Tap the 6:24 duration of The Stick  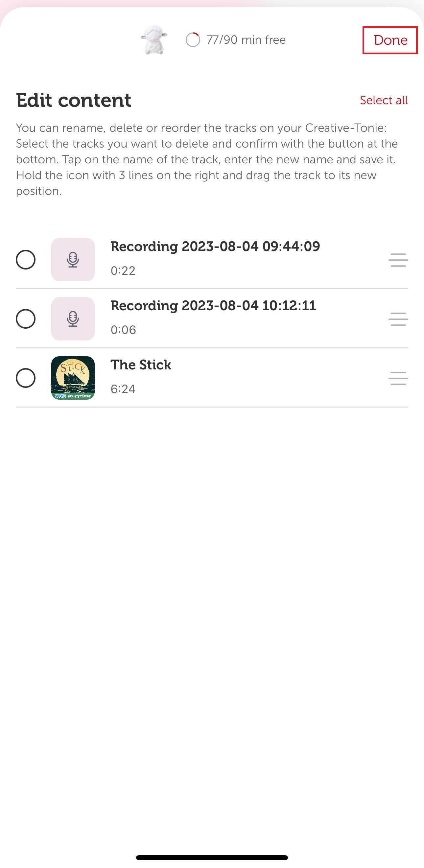click(x=123, y=389)
